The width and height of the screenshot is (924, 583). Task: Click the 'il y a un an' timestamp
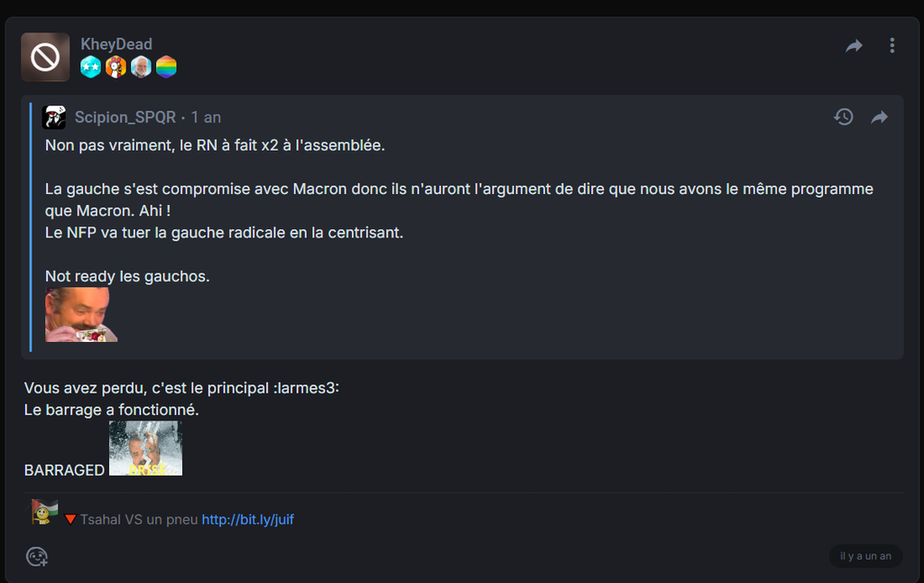(x=865, y=556)
